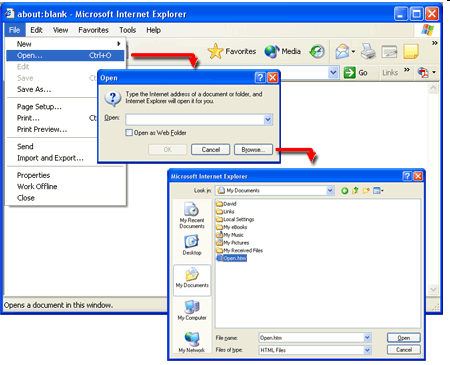Screen dimensions: 450x365
Task: Open the File menu
Action: [14, 30]
